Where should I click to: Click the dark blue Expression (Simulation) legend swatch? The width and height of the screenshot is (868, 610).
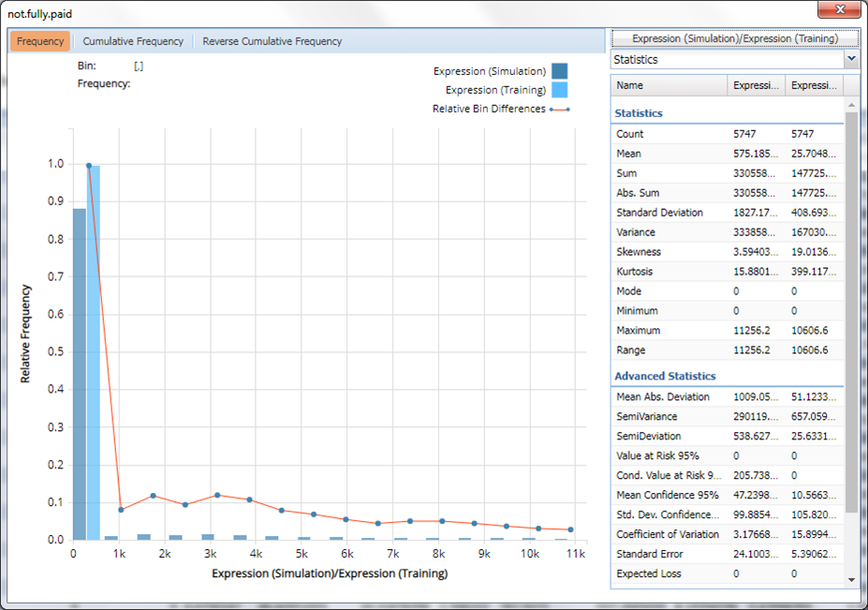tap(560, 71)
